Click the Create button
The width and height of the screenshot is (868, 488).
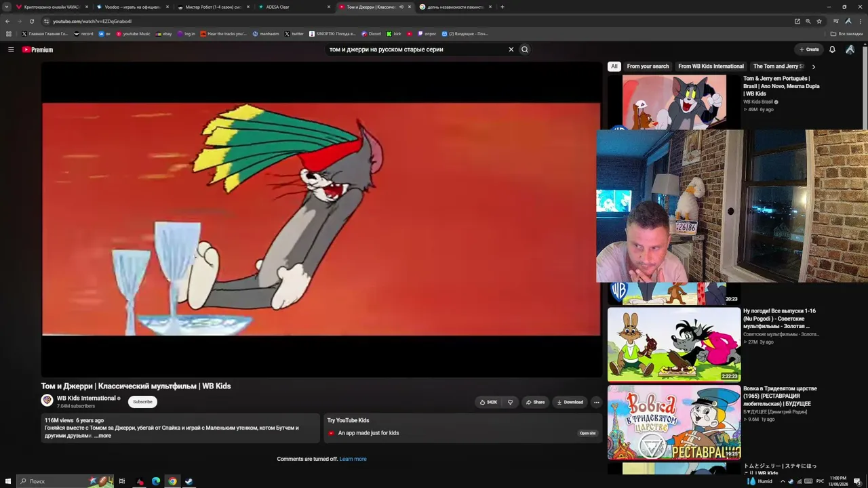coord(809,49)
